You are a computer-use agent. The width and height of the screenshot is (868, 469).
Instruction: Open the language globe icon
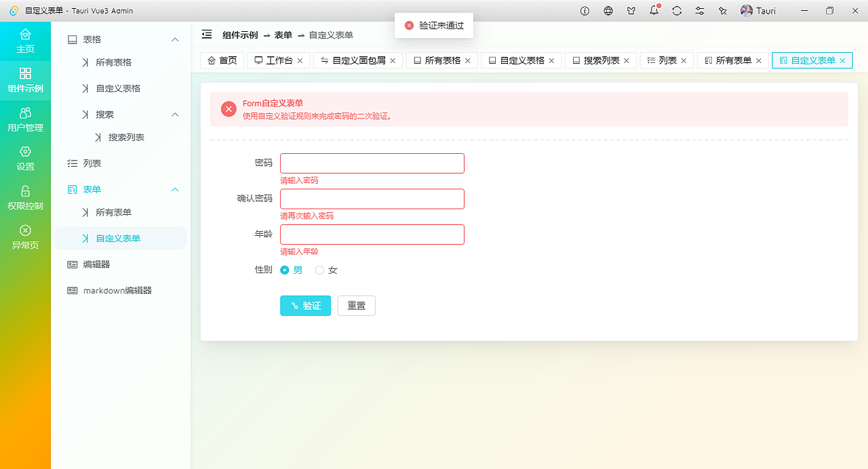[608, 10]
